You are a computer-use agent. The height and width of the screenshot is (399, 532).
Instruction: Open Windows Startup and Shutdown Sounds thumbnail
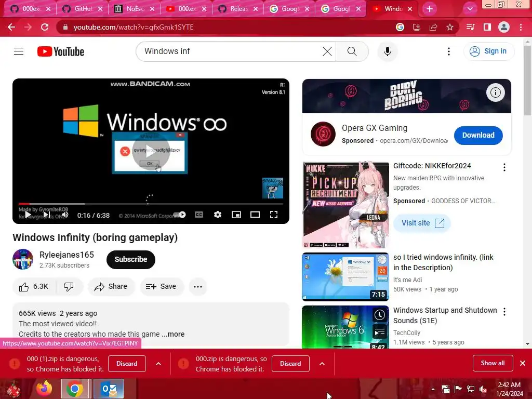pyautogui.click(x=345, y=327)
